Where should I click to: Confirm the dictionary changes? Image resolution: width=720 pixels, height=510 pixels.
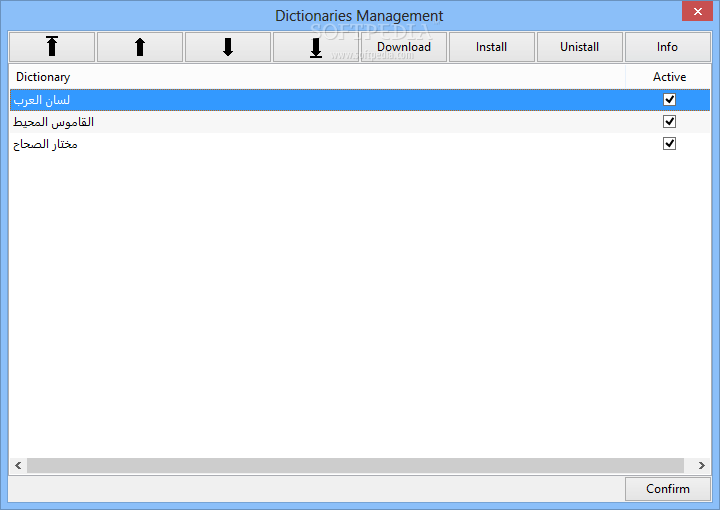(668, 489)
